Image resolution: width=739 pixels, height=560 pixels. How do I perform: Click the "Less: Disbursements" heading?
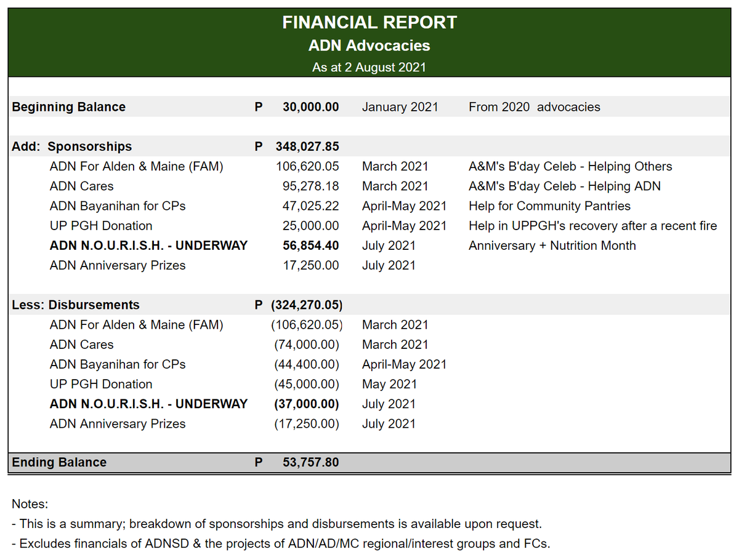tap(76, 305)
